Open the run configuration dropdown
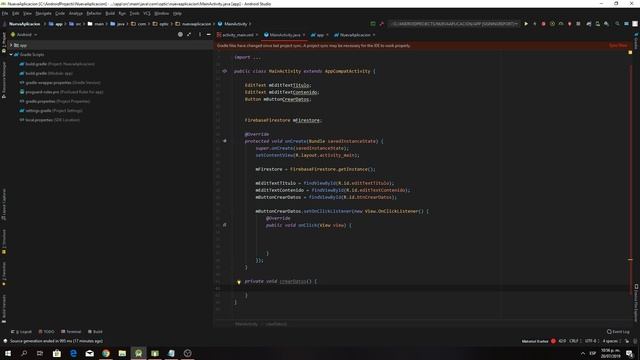 click(x=453, y=24)
